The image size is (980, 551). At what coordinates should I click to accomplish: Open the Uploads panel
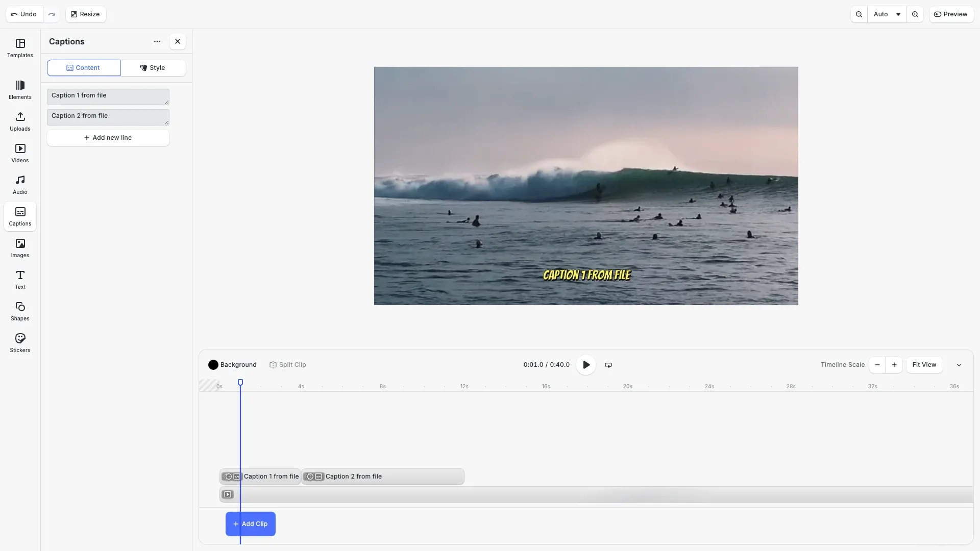19,121
